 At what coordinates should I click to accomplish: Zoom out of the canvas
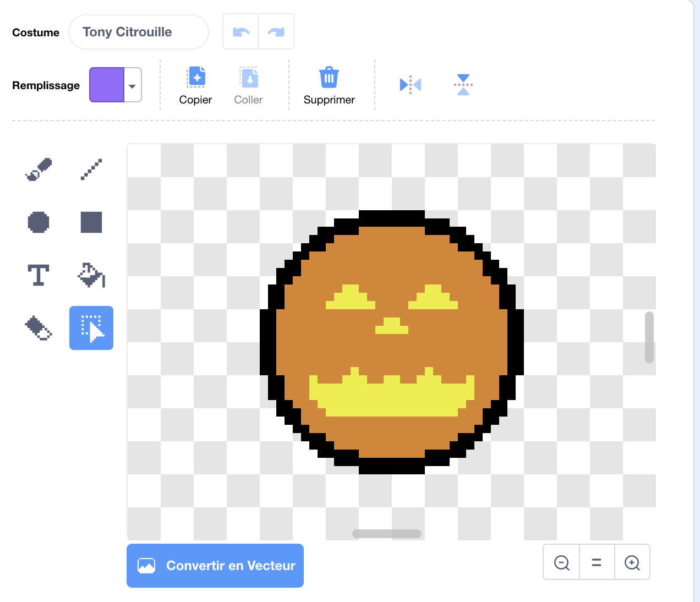(x=561, y=562)
